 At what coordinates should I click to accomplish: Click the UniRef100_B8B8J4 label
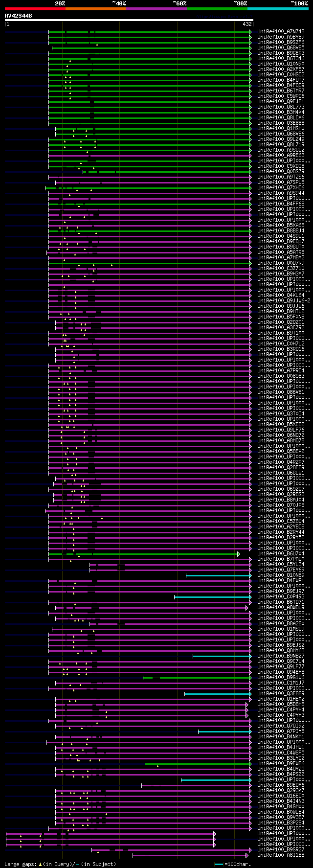281,231
